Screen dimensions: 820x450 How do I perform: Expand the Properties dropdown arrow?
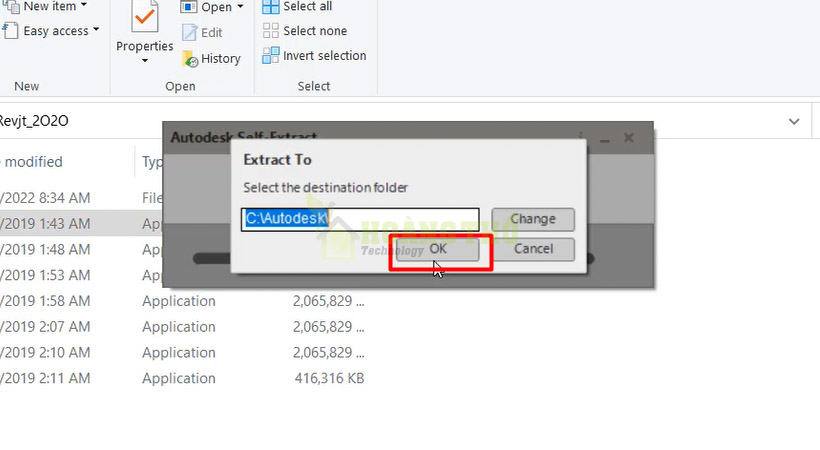[144, 61]
